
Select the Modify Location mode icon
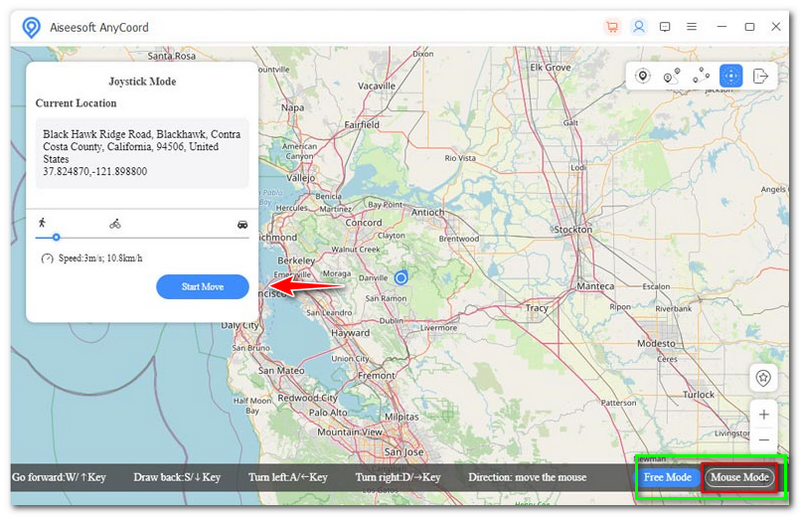tap(643, 76)
